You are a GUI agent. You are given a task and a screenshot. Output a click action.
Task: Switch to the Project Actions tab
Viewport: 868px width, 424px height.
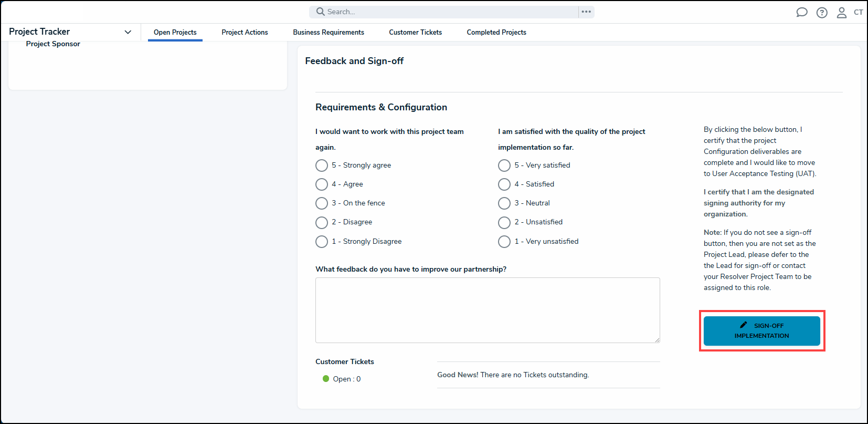click(x=245, y=33)
